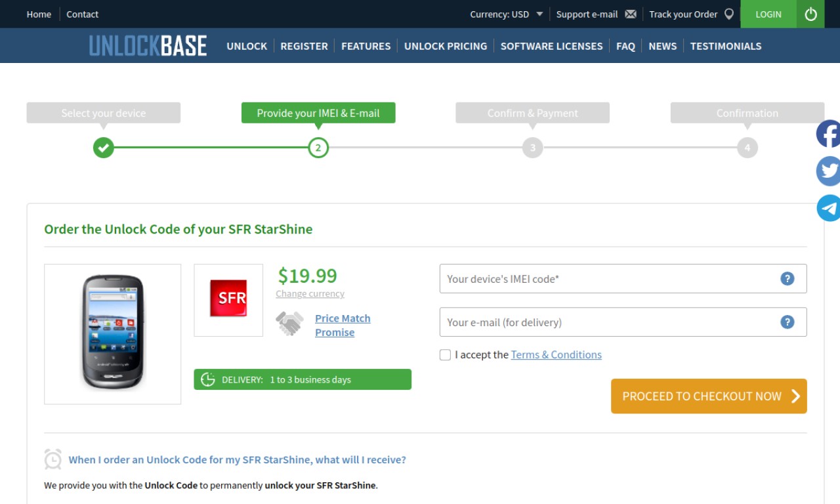The image size is (840, 504).
Task: Click PROCEED TO CHECKOUT NOW
Action: [x=709, y=396]
